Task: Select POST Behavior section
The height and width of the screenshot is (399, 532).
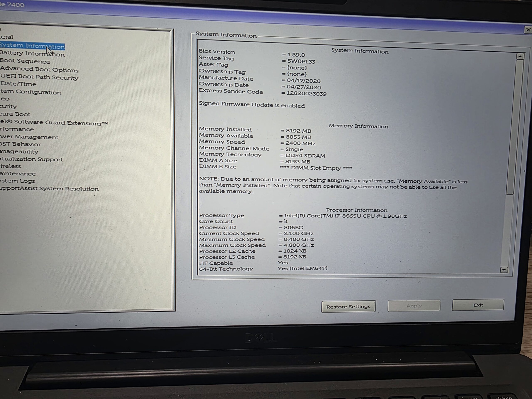Action: pyautogui.click(x=20, y=144)
